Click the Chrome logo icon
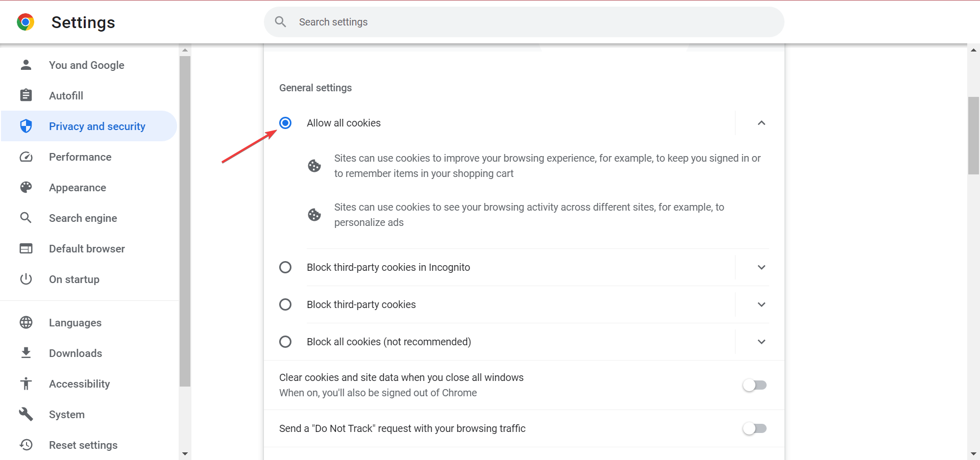The image size is (980, 460). point(26,22)
